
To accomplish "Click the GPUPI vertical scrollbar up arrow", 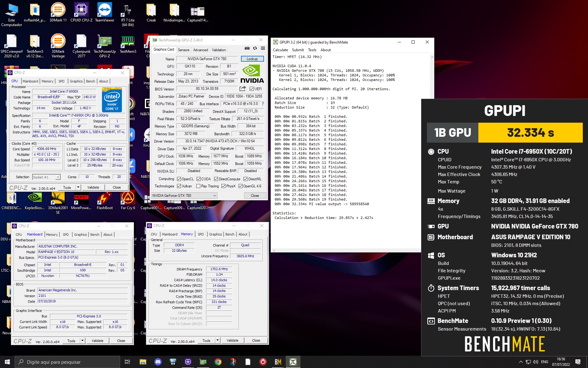I will (432, 57).
